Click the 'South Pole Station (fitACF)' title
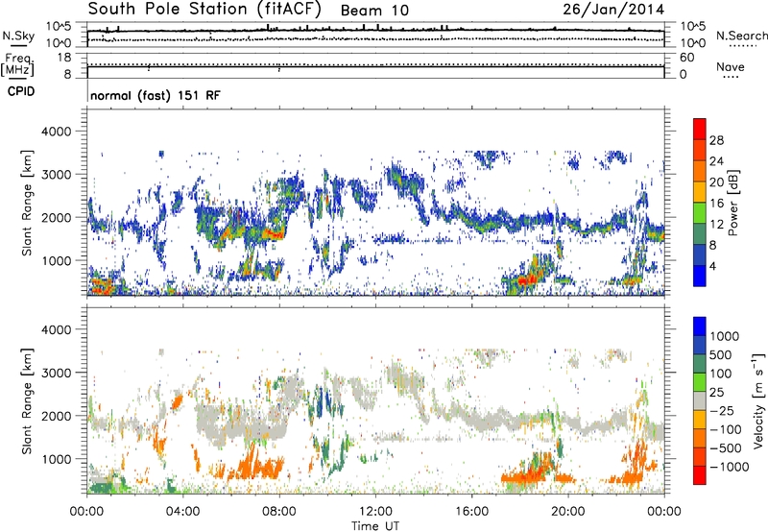Viewport: 768px width, 532px height. 204,9
